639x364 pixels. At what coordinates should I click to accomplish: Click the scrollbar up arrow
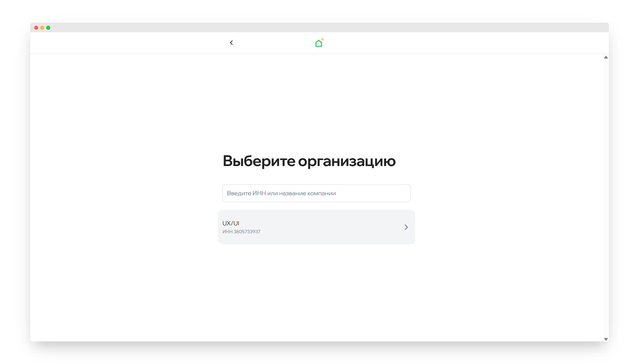606,57
